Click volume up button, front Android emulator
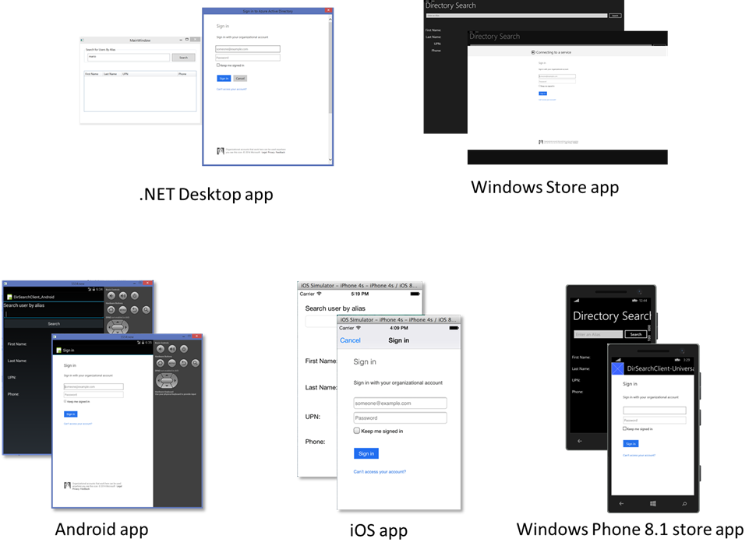 tap(172, 349)
